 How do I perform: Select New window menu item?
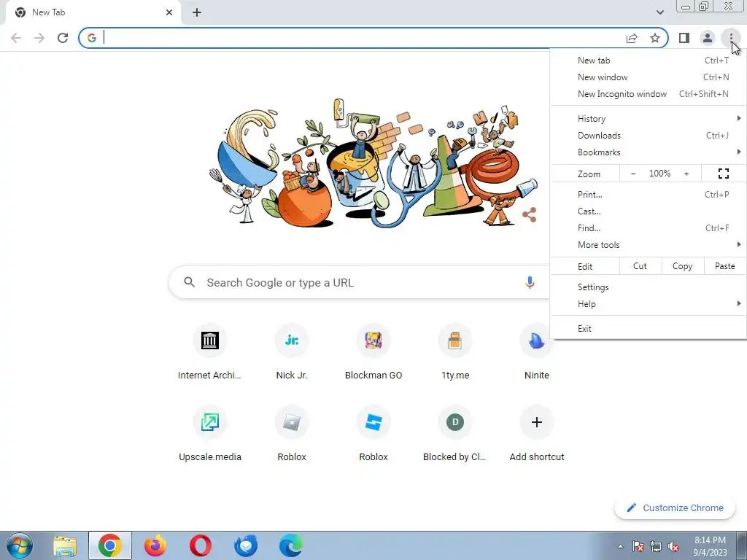coord(649,77)
